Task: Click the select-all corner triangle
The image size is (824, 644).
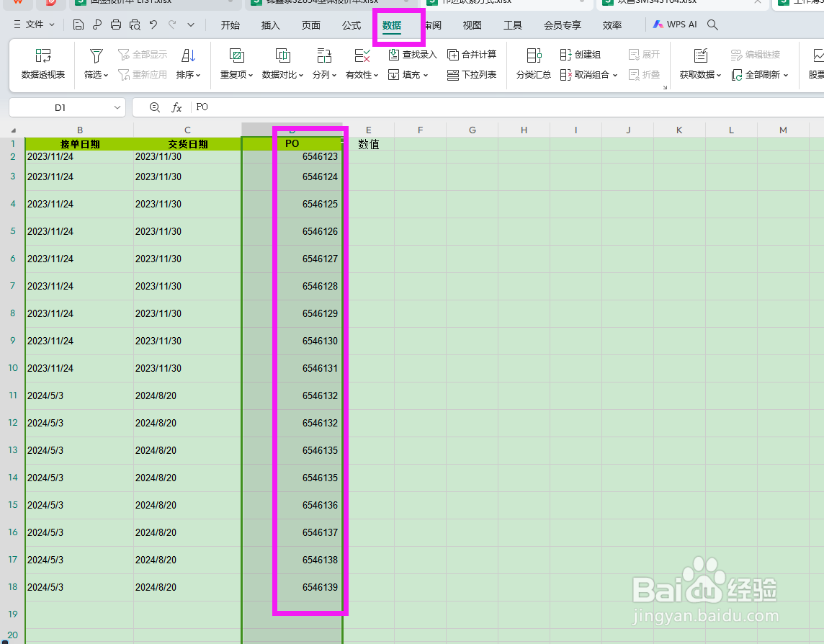Action: (13, 130)
